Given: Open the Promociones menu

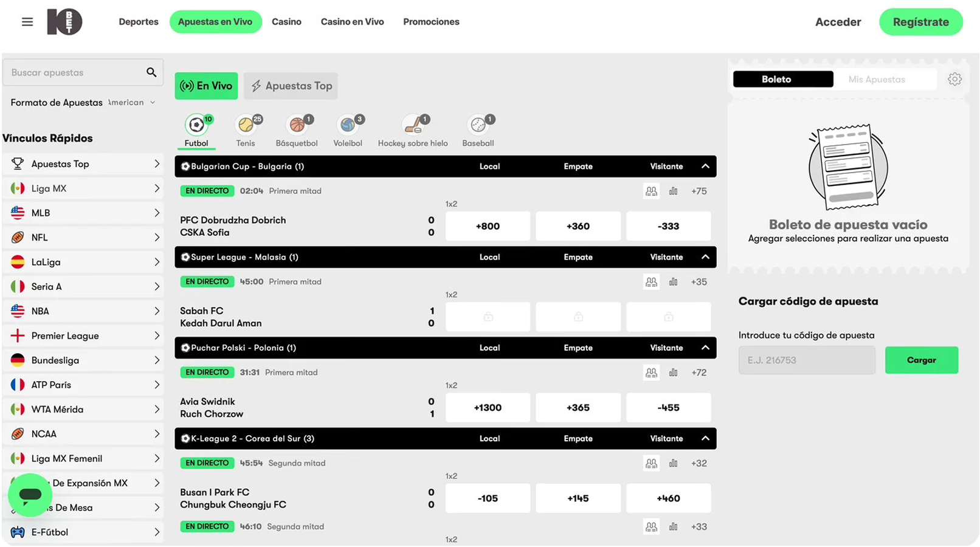Looking at the screenshot, I should pos(431,22).
